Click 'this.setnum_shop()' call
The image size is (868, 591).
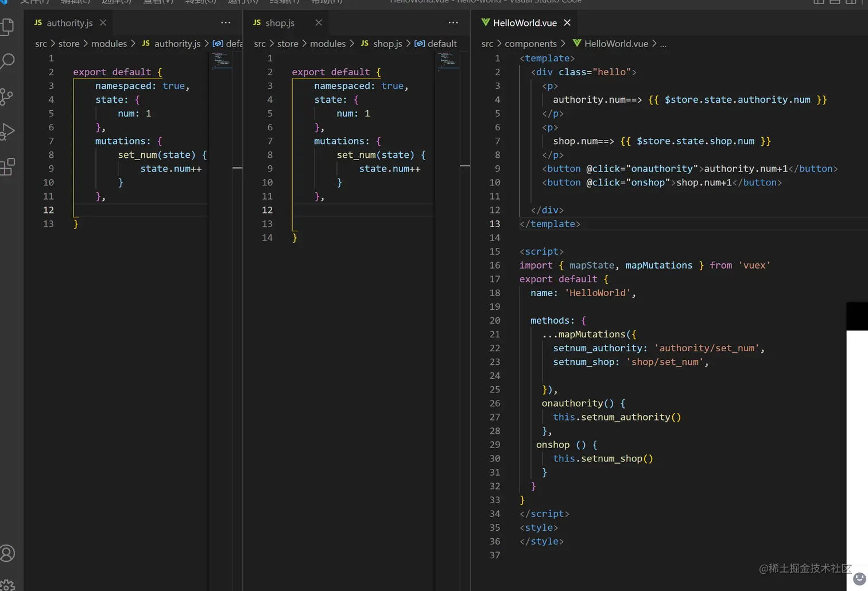pos(603,458)
